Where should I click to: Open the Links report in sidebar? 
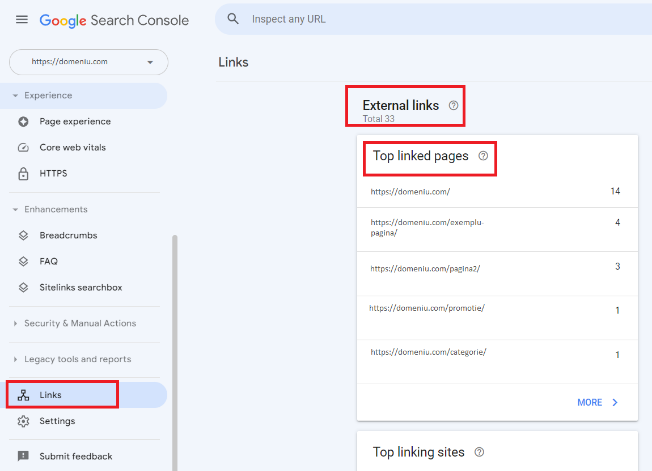[52, 395]
